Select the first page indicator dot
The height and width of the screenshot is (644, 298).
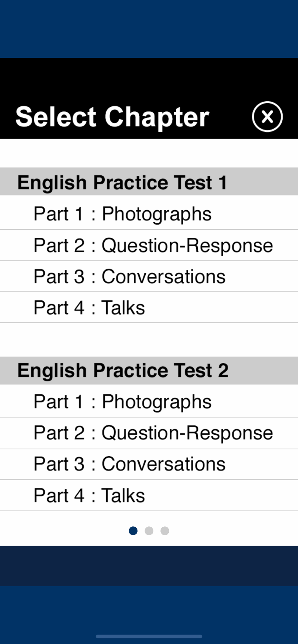click(x=133, y=531)
